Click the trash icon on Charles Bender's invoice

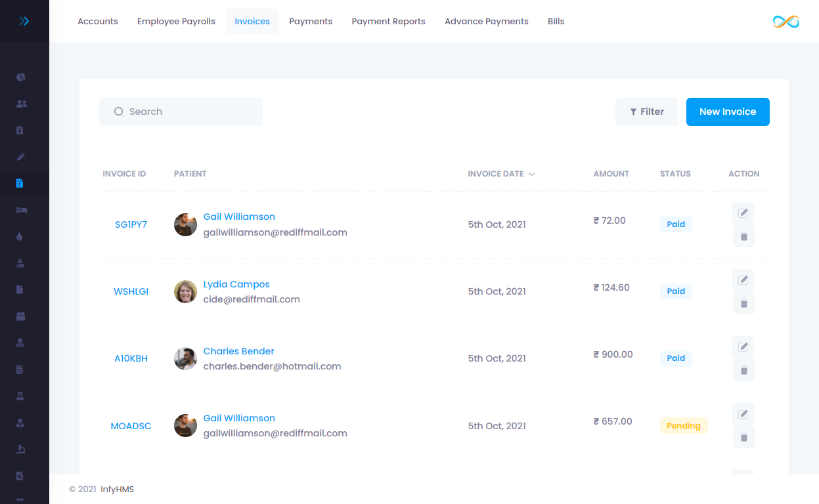[743, 369]
